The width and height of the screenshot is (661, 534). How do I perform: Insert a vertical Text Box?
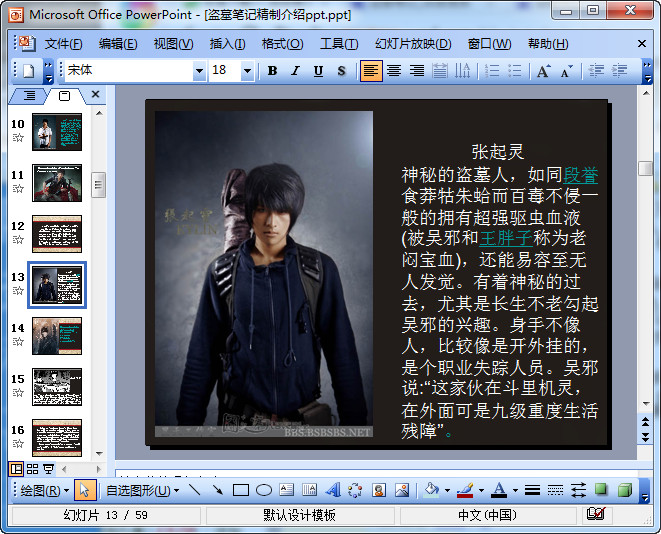point(309,490)
